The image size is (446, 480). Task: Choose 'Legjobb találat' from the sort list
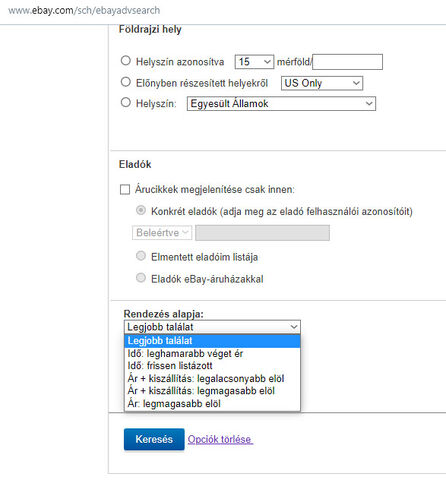(x=212, y=341)
